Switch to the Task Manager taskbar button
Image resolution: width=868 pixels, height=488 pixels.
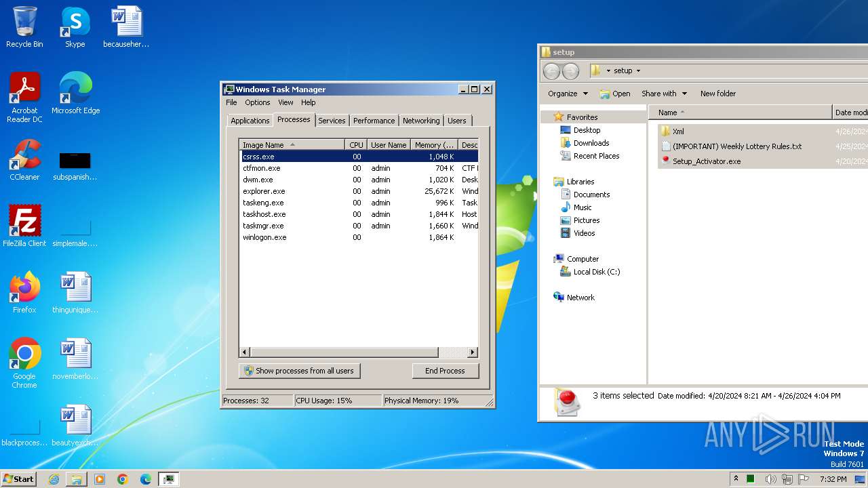coord(168,479)
